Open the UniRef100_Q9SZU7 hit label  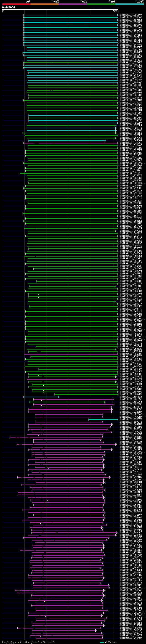131,15
